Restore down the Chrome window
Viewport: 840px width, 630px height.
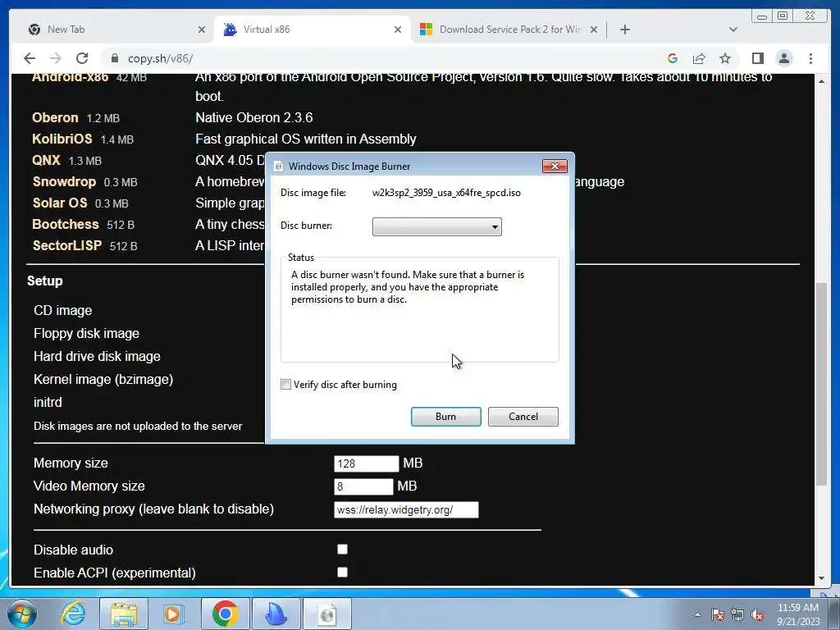click(783, 16)
